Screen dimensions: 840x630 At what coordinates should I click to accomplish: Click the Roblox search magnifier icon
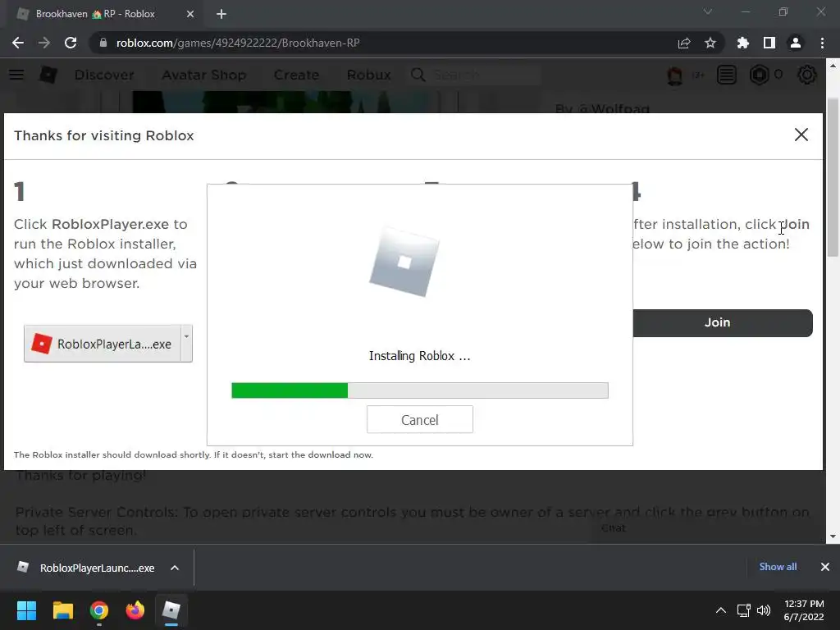tap(418, 75)
